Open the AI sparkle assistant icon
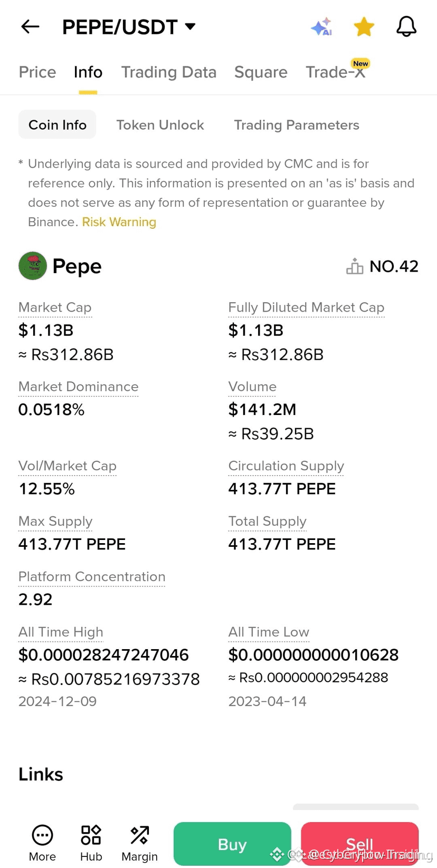 [321, 26]
